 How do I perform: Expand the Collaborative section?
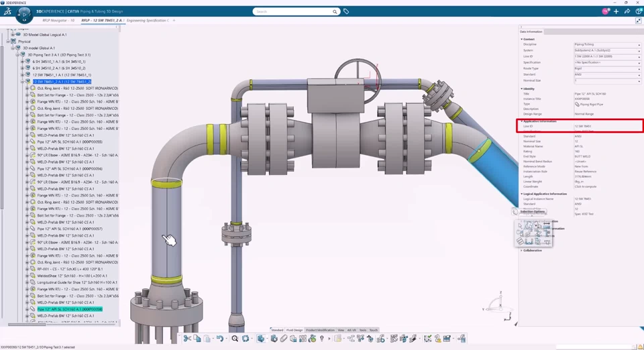522,250
